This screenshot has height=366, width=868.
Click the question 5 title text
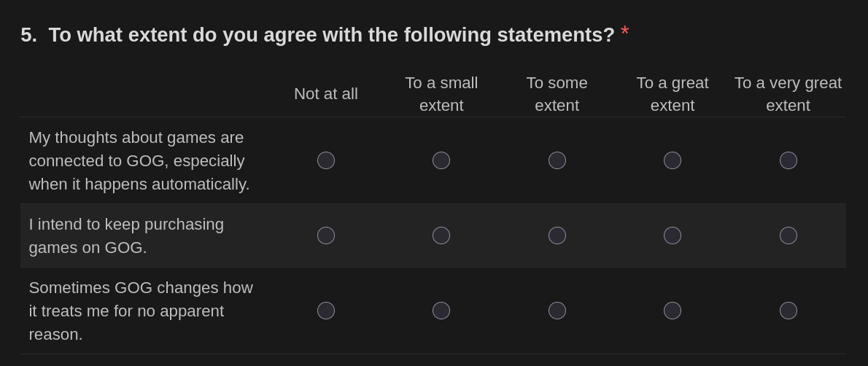pyautogui.click(x=331, y=35)
